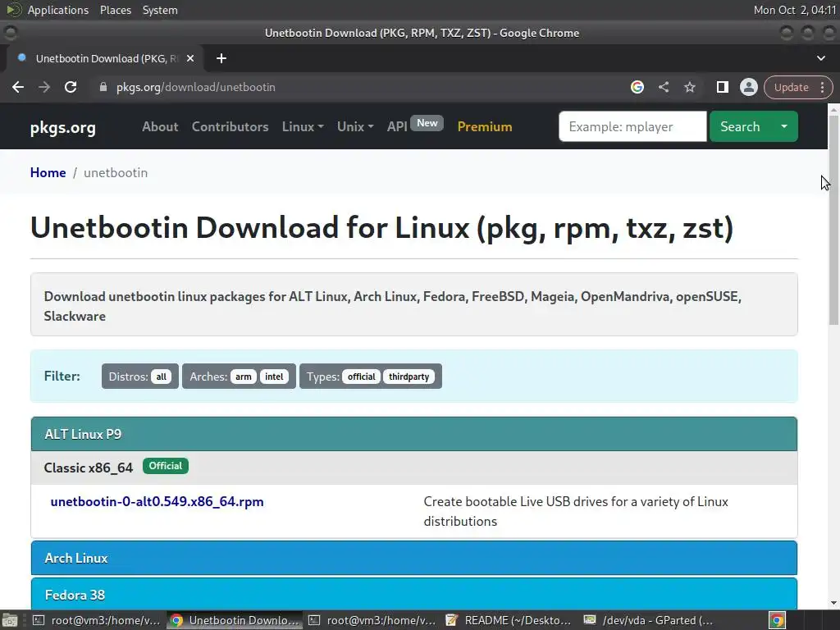
Task: Click the padlock site info icon
Action: pos(103,87)
